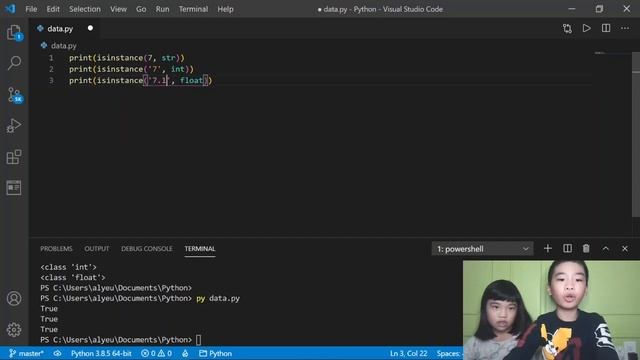Click the master branch indicator in status bar

pyautogui.click(x=26, y=353)
